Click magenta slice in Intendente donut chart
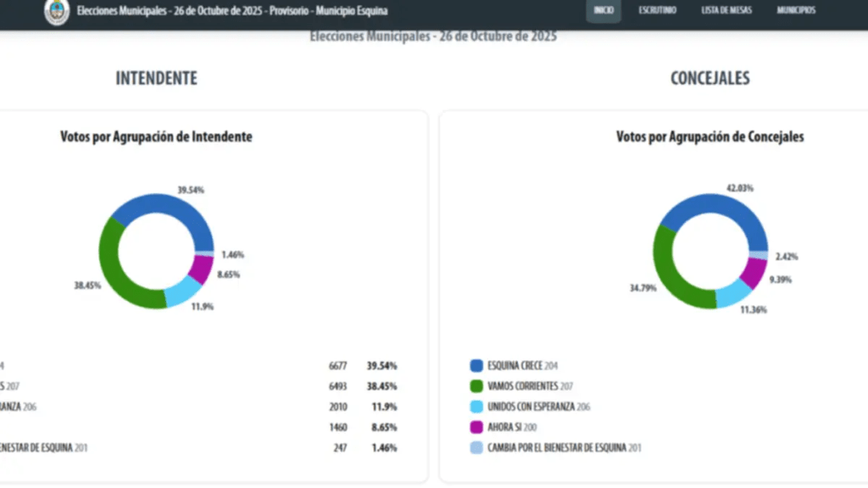Viewport: 868px width, 488px height. coord(201,269)
